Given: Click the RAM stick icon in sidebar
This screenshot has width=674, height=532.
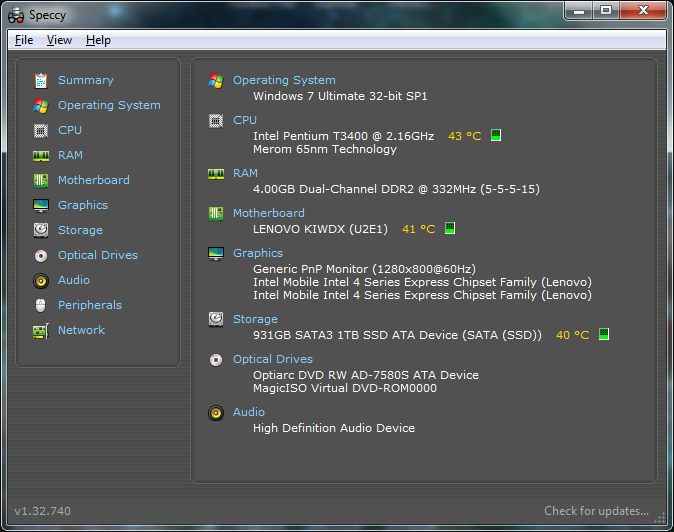Looking at the screenshot, I should (41, 156).
